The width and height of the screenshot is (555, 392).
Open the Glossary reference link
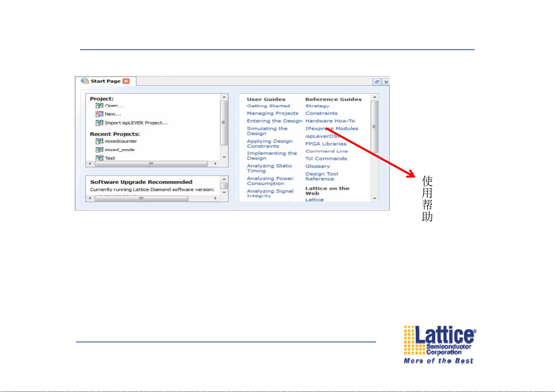[317, 166]
